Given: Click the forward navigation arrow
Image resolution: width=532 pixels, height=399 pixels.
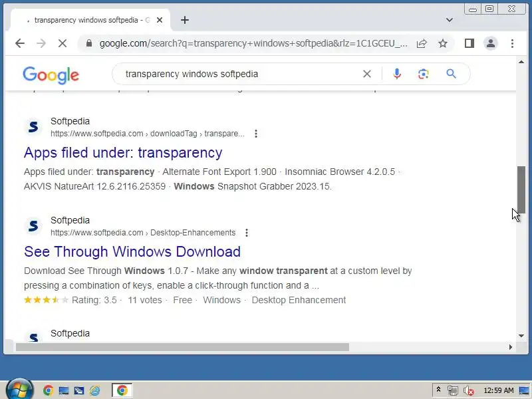Looking at the screenshot, I should click(x=41, y=43).
